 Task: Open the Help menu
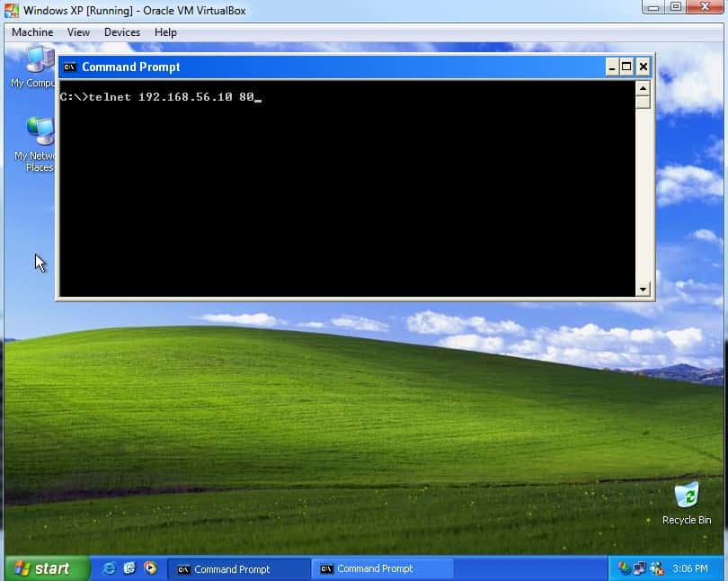[165, 32]
